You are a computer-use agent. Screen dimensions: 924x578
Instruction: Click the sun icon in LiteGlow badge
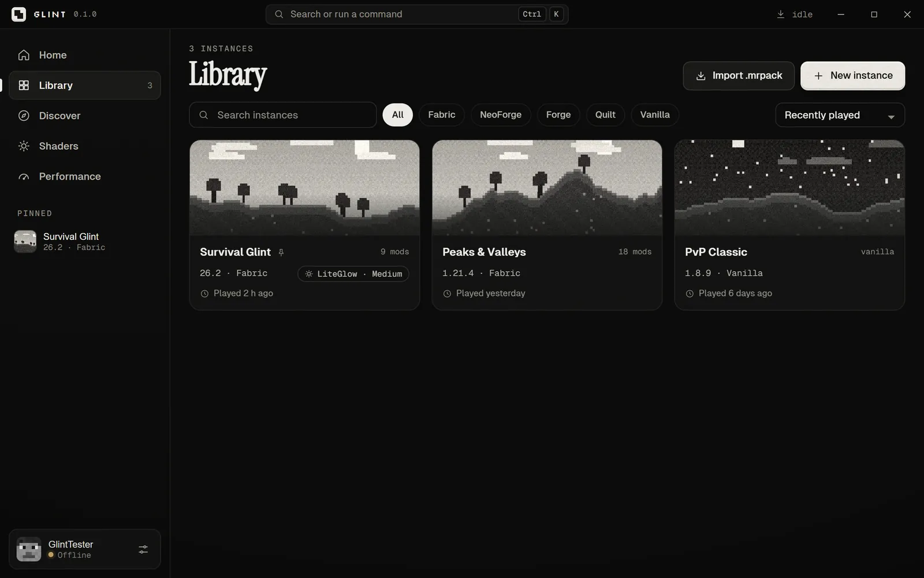tap(309, 274)
